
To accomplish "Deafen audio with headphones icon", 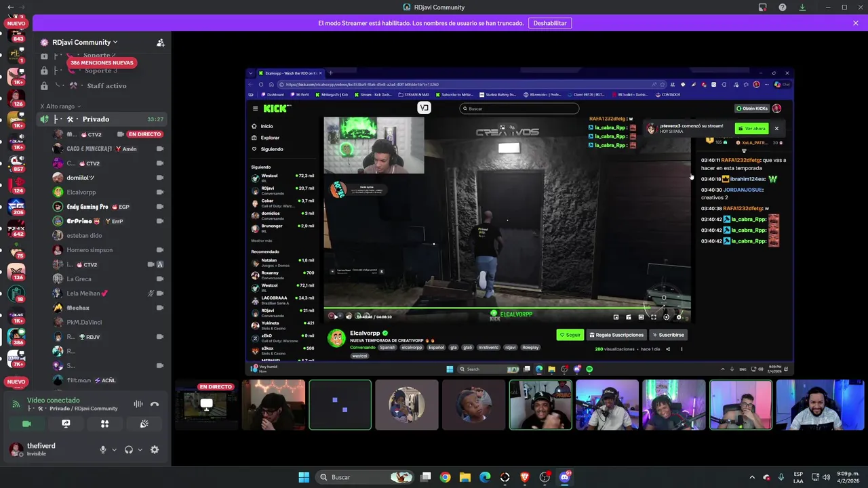I will pos(129,449).
